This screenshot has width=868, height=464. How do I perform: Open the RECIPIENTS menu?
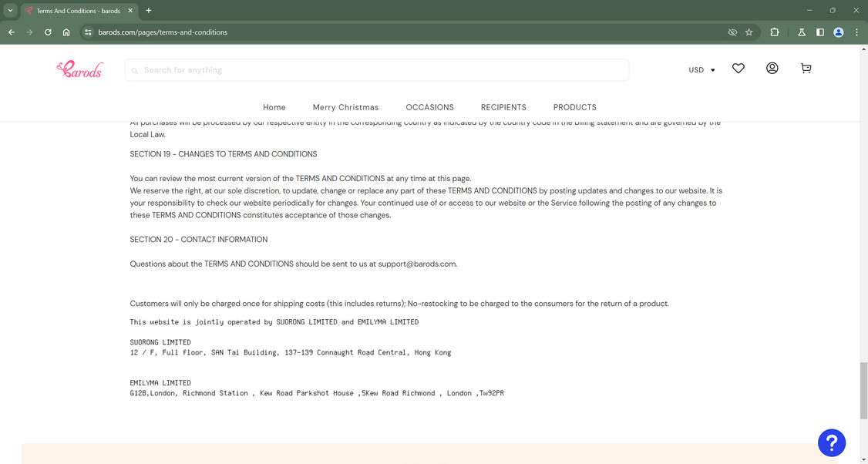pyautogui.click(x=503, y=107)
